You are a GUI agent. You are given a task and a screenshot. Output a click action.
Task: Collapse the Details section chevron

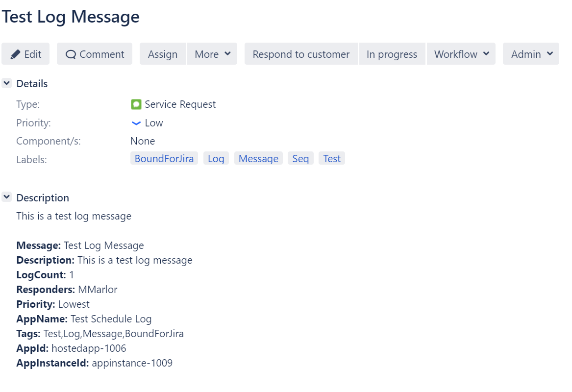pos(6,83)
